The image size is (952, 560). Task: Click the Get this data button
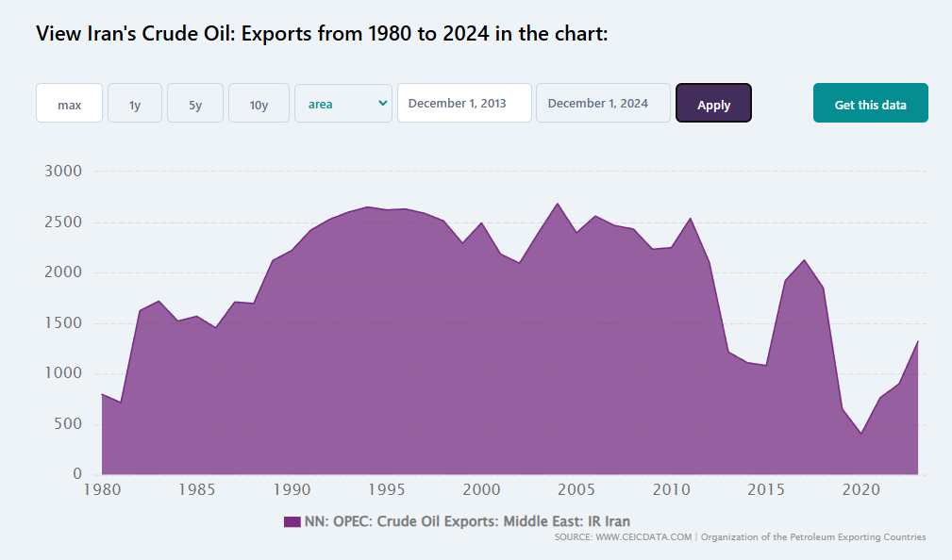pos(870,104)
